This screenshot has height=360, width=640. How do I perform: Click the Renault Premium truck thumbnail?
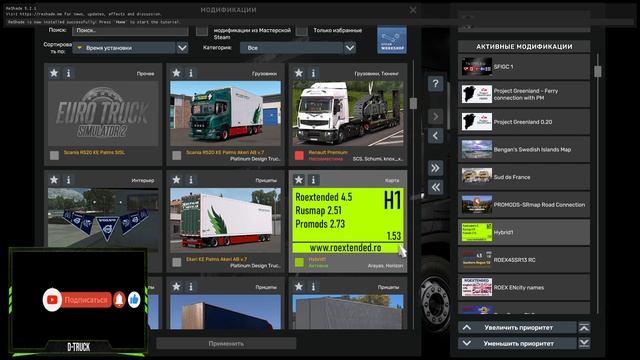pos(348,113)
